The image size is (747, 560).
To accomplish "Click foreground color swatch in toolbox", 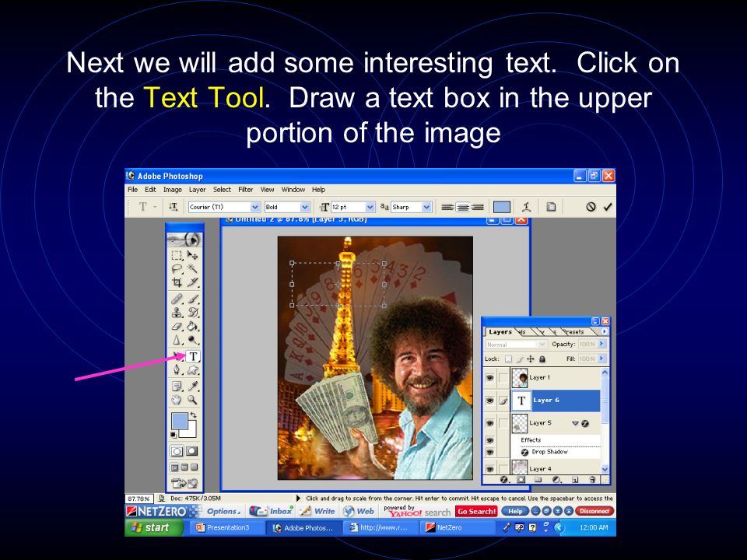I will (179, 421).
